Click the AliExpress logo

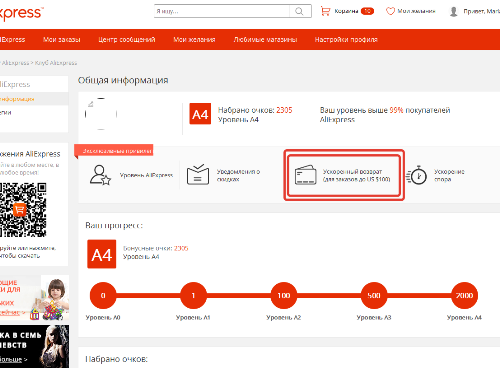point(21,13)
